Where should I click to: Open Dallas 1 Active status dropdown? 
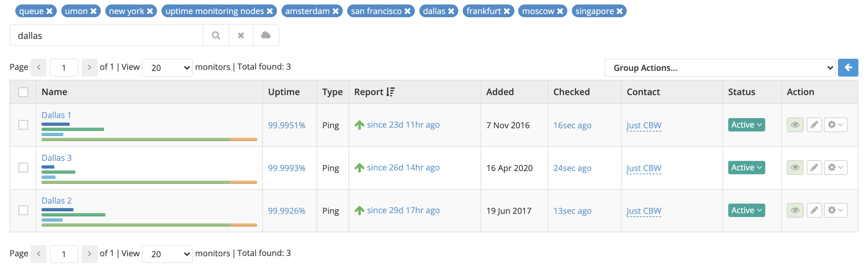coord(746,125)
